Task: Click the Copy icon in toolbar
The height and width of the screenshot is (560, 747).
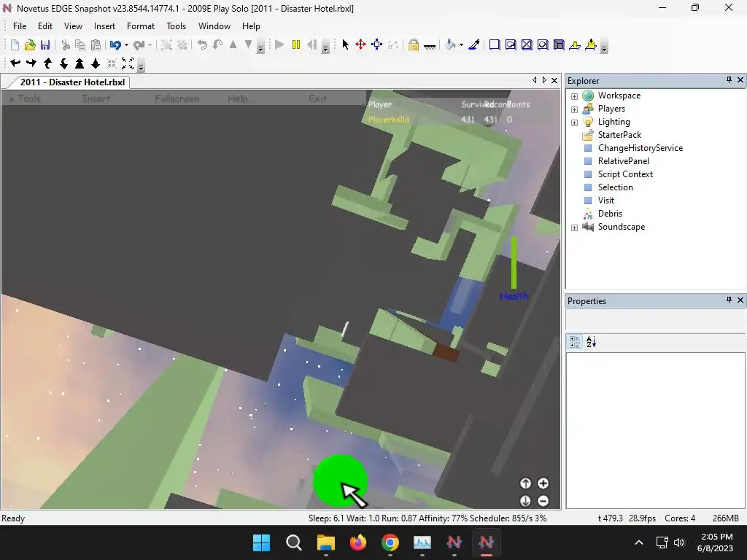Action: tap(80, 44)
